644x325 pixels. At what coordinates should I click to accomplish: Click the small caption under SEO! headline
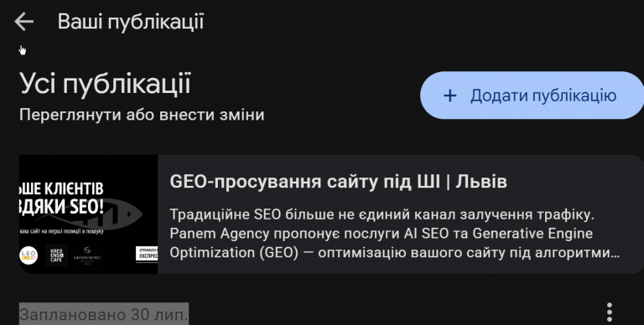61,231
